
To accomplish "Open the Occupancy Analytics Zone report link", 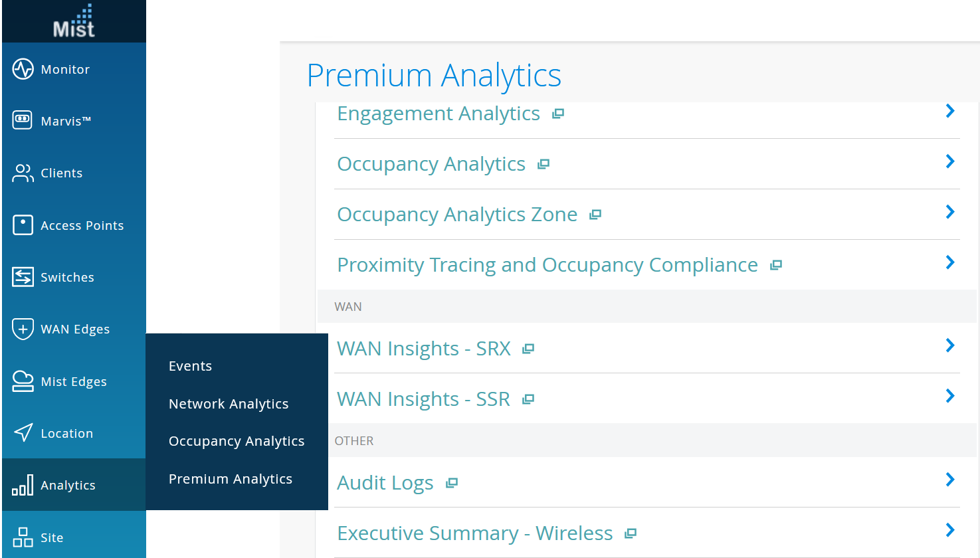I will click(x=457, y=215).
